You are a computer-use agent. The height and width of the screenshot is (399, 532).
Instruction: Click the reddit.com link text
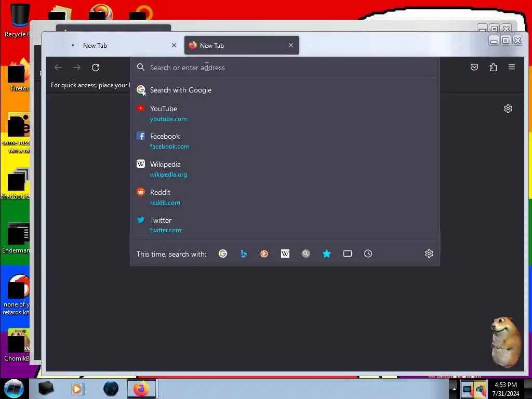click(x=165, y=203)
